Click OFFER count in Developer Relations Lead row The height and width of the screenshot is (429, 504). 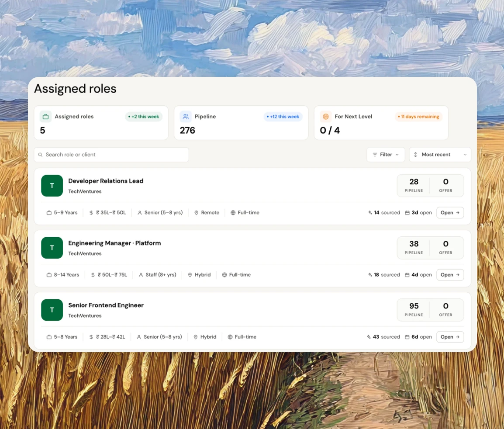click(x=446, y=186)
